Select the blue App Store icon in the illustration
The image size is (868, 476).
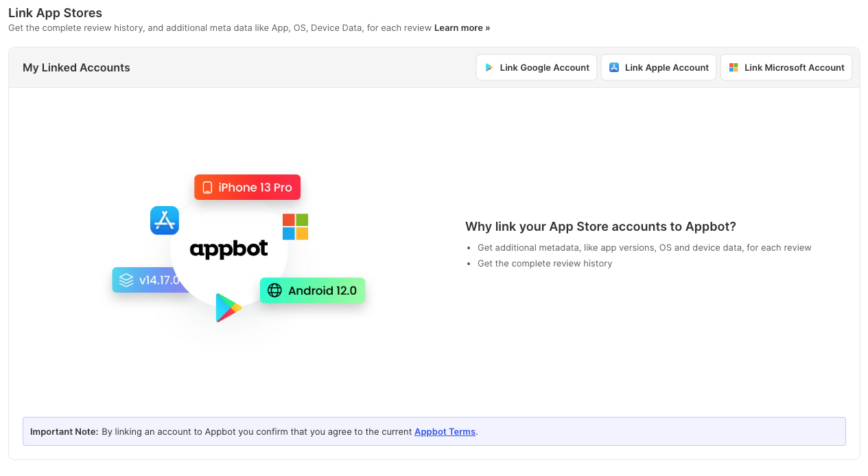tap(165, 220)
